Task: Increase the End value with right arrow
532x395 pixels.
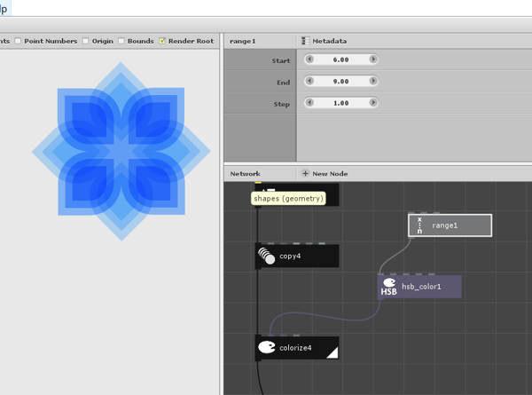Action: point(373,81)
